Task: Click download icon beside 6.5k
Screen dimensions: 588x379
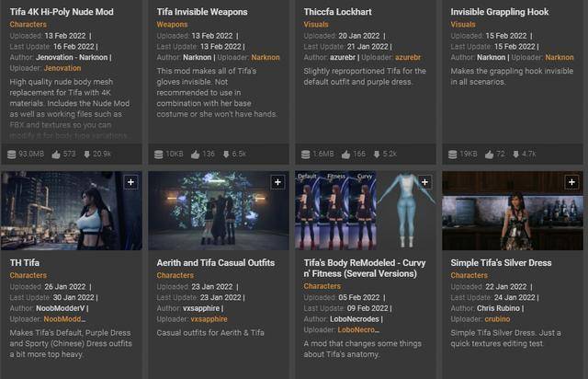Action: tap(226, 155)
